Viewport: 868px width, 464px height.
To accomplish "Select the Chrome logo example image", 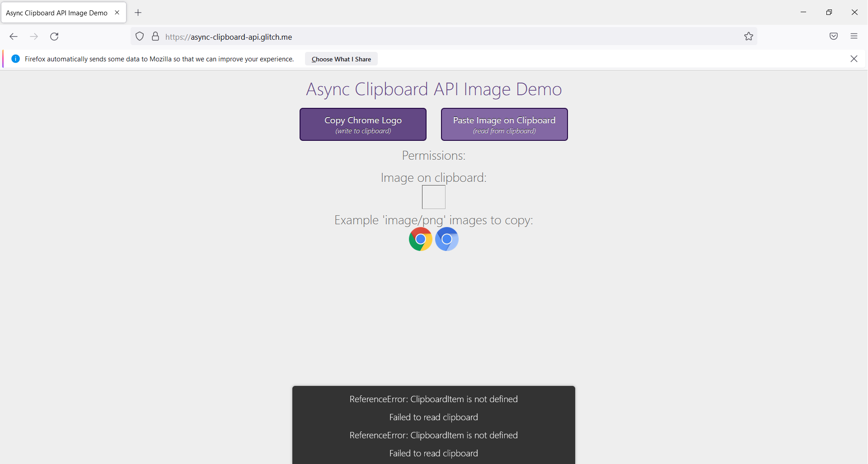I will (x=420, y=239).
